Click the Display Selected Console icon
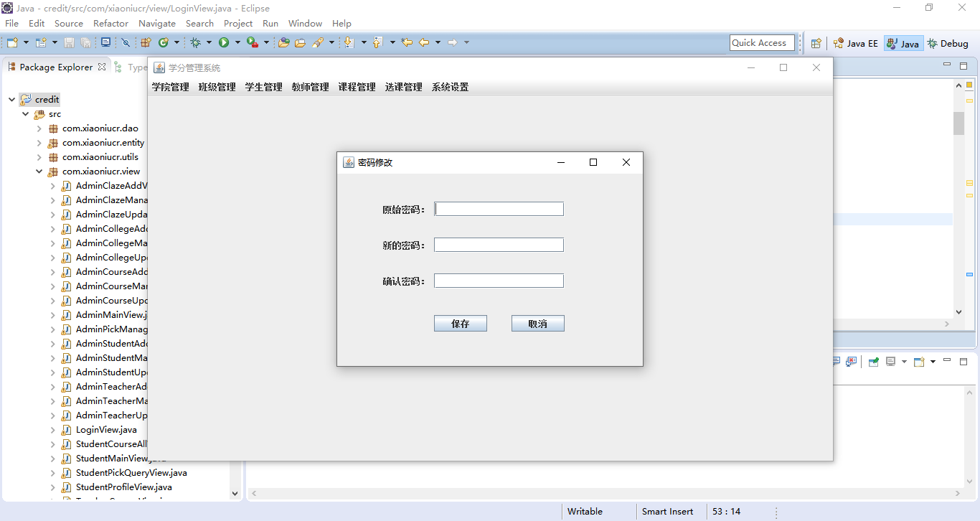This screenshot has width=980, height=521. (x=891, y=362)
